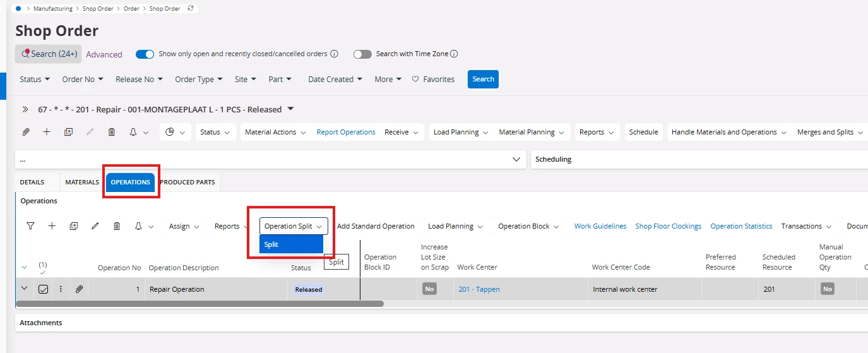This screenshot has height=353, width=868.
Task: Open Advanced search link
Action: pyautogui.click(x=104, y=54)
